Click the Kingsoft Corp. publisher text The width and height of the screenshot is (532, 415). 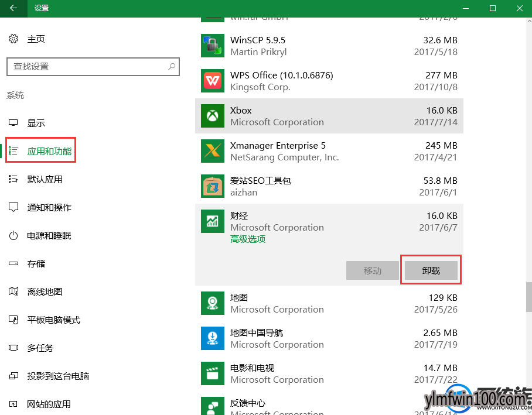point(260,87)
